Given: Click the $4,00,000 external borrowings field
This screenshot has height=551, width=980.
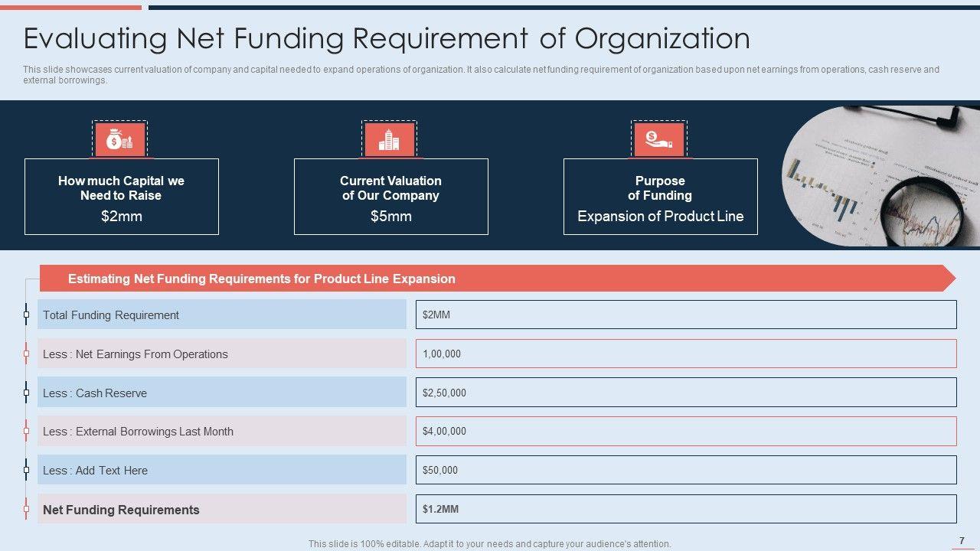Looking at the screenshot, I should [x=685, y=431].
